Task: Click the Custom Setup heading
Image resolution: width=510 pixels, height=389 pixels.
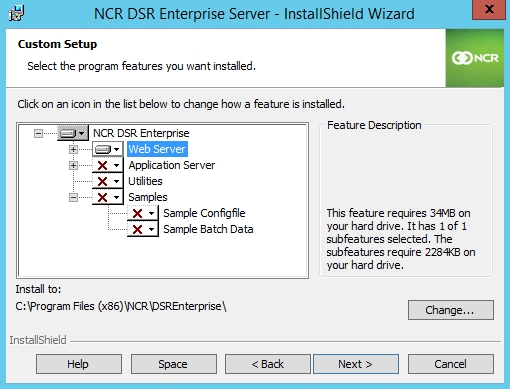Action: point(57,44)
